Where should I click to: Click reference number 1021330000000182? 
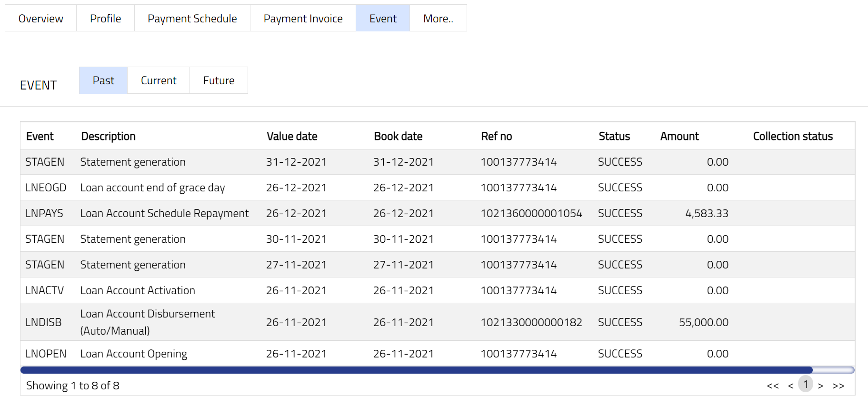point(531,322)
